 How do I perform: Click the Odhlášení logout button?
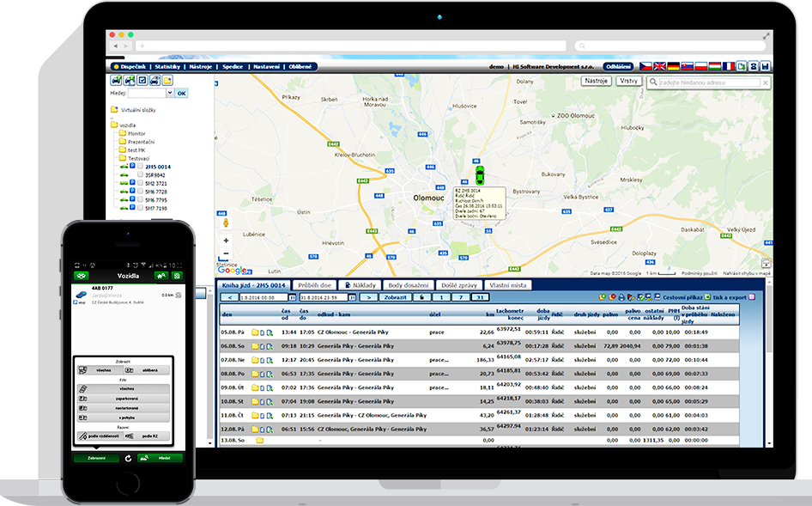coord(618,66)
